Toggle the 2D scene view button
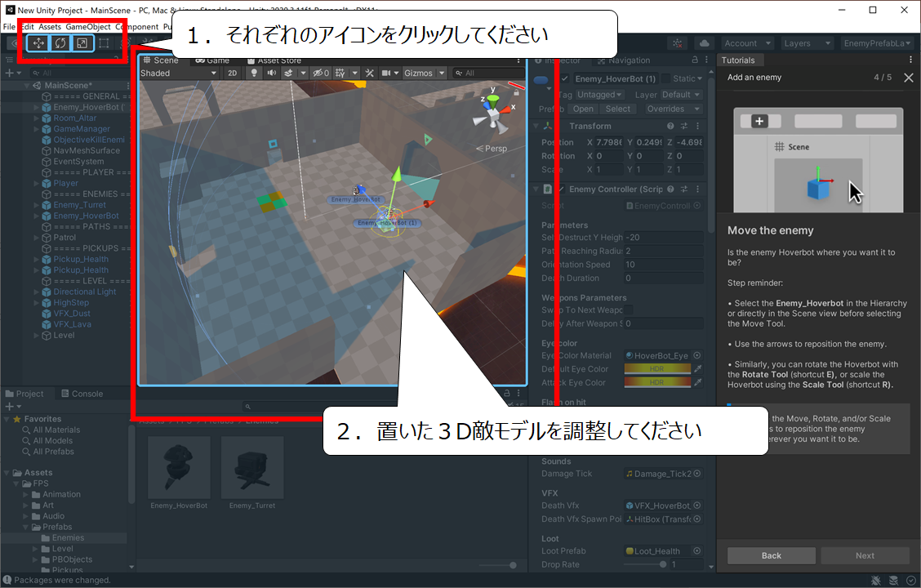Screen dimensions: 921x588 click(233, 73)
